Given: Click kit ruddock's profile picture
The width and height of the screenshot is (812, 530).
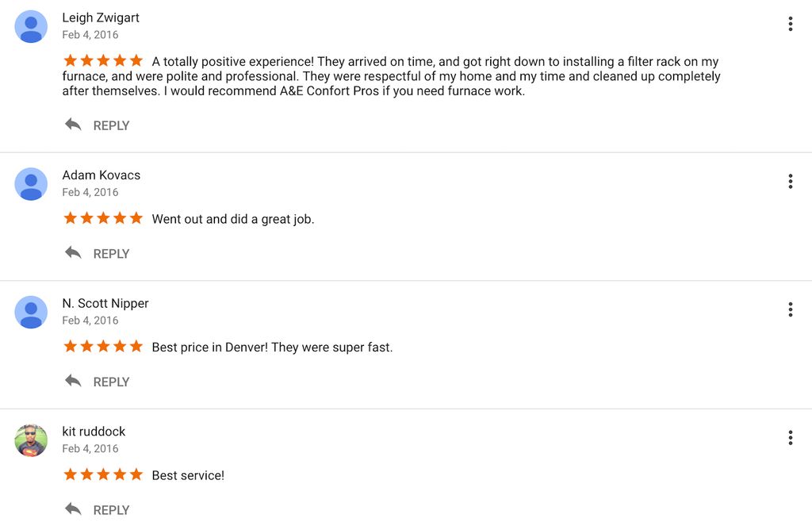Looking at the screenshot, I should pyautogui.click(x=30, y=440).
